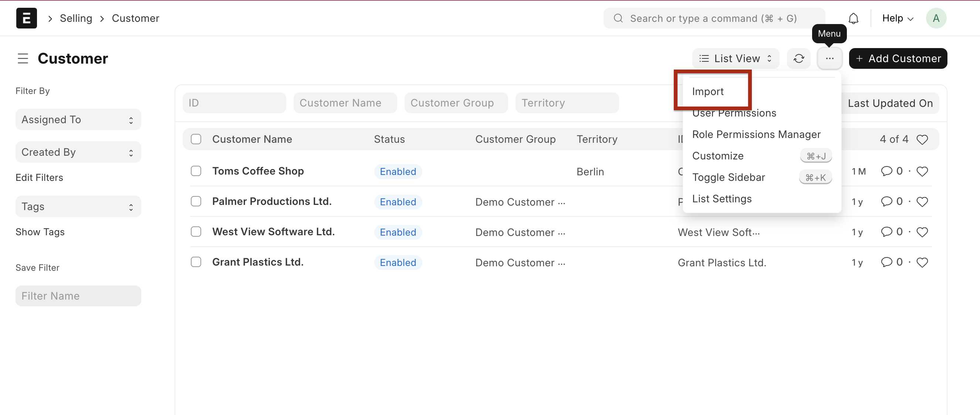The height and width of the screenshot is (415, 980).
Task: Choose Import from the menu
Action: 707,92
